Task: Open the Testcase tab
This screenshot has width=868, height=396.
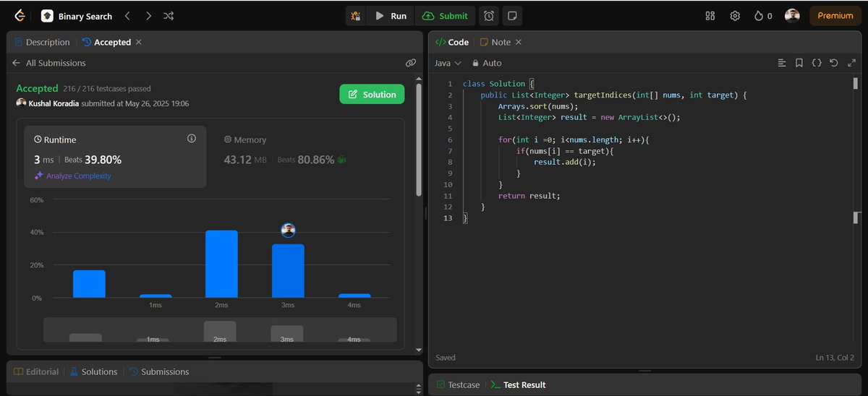Action: [x=458, y=384]
